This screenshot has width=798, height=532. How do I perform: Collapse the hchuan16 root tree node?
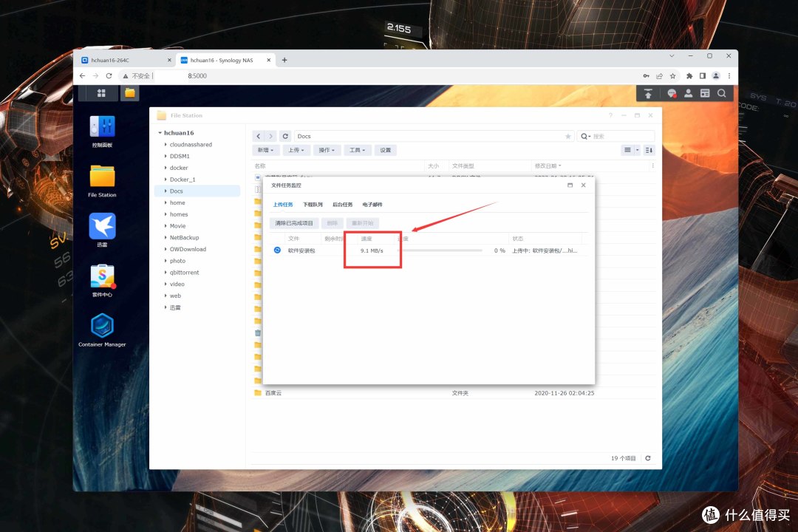coord(160,133)
